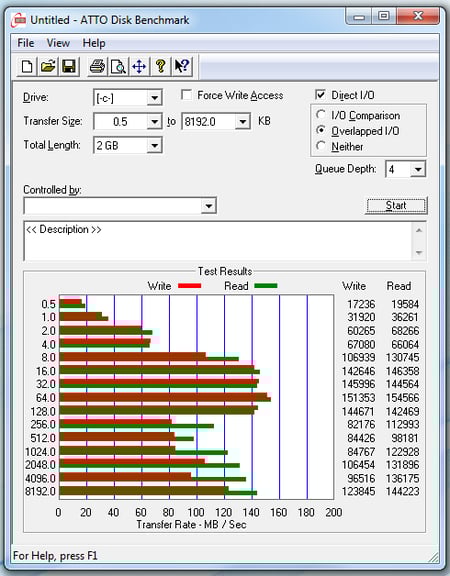Save results with the floppy disk icon
The height and width of the screenshot is (576, 450).
[69, 66]
